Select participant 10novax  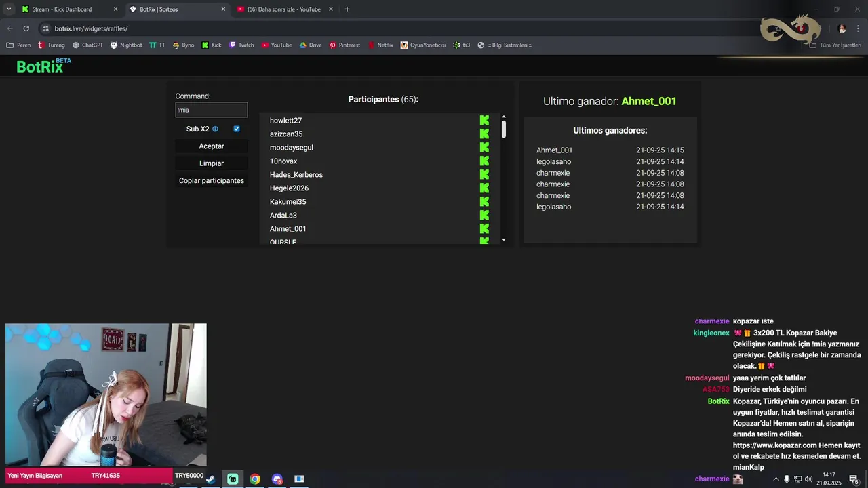(x=283, y=161)
